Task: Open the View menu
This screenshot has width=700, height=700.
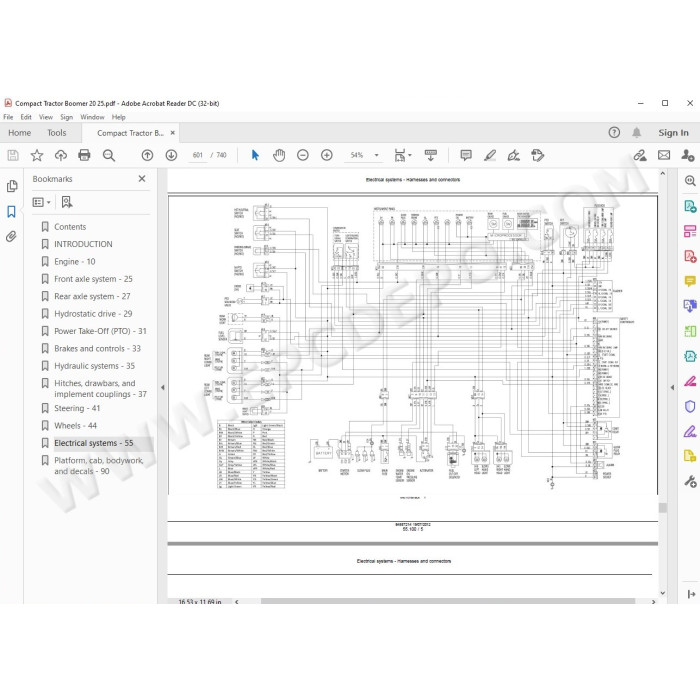Action: pyautogui.click(x=46, y=117)
